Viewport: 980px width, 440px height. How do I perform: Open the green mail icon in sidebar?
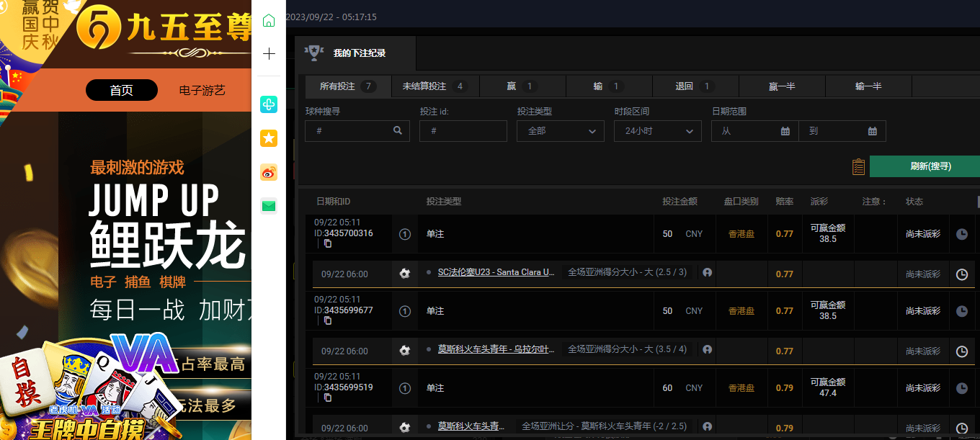(269, 206)
